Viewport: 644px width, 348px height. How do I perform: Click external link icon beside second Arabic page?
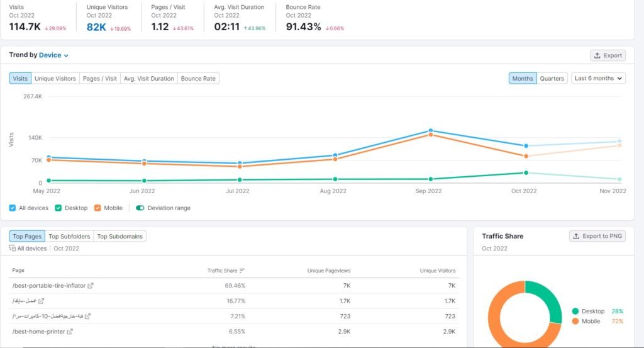[42, 301]
